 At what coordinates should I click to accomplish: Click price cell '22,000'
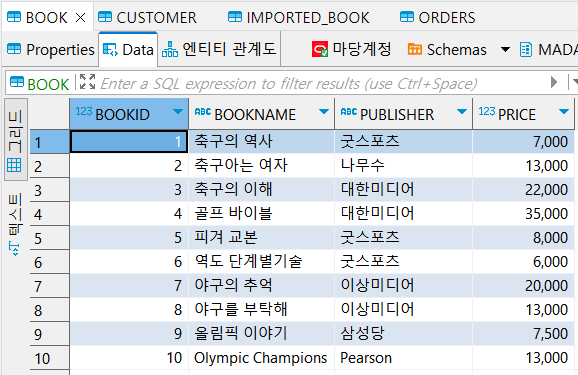[x=523, y=190]
